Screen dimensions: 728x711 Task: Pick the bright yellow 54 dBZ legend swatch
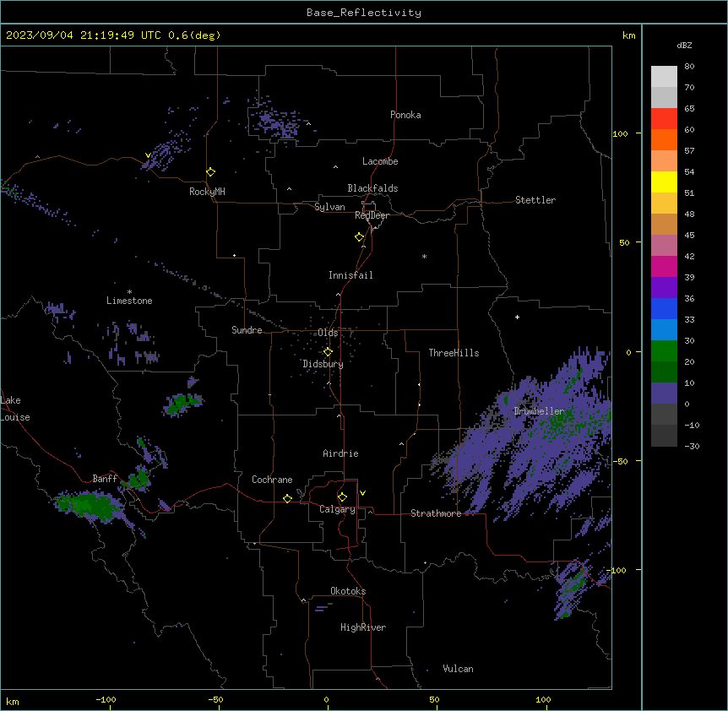tap(664, 182)
